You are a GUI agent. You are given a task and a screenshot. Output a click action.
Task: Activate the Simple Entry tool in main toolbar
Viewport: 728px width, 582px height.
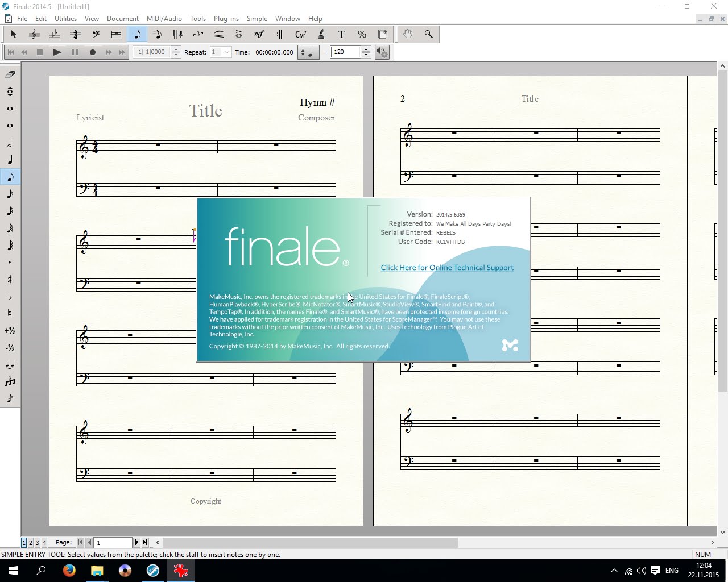(x=137, y=34)
